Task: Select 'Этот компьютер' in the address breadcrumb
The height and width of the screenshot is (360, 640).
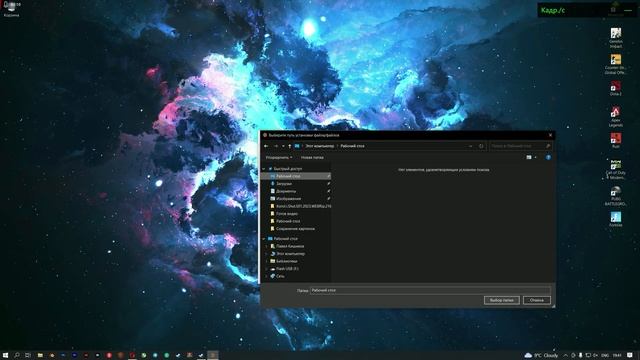Action: pyautogui.click(x=320, y=146)
